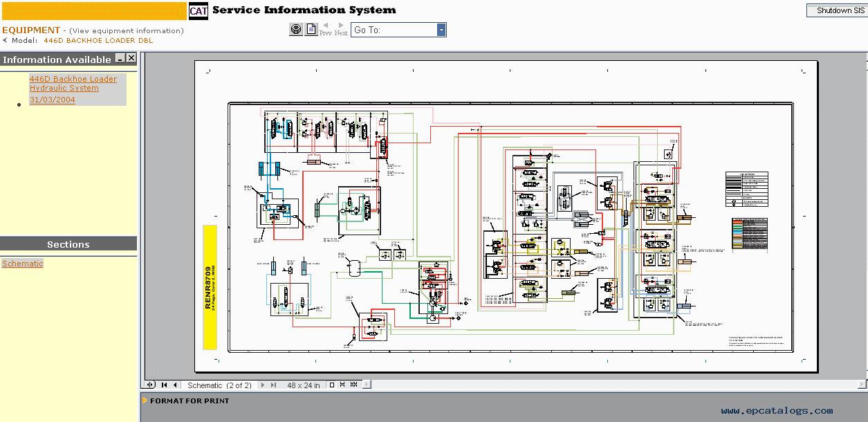Go to previous schematic page arrow
Viewport: 868px width, 422px height.
pyautogui.click(x=175, y=385)
